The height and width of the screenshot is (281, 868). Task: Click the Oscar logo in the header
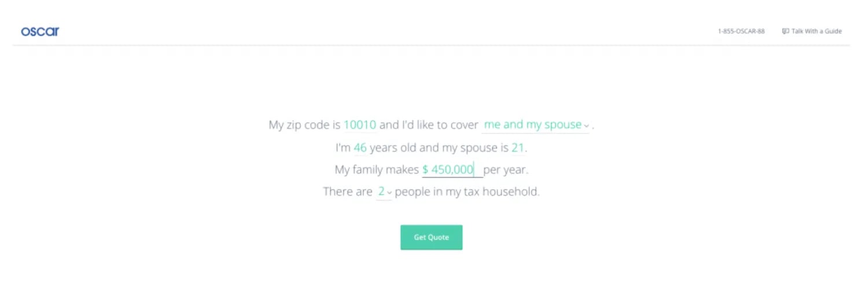[40, 31]
